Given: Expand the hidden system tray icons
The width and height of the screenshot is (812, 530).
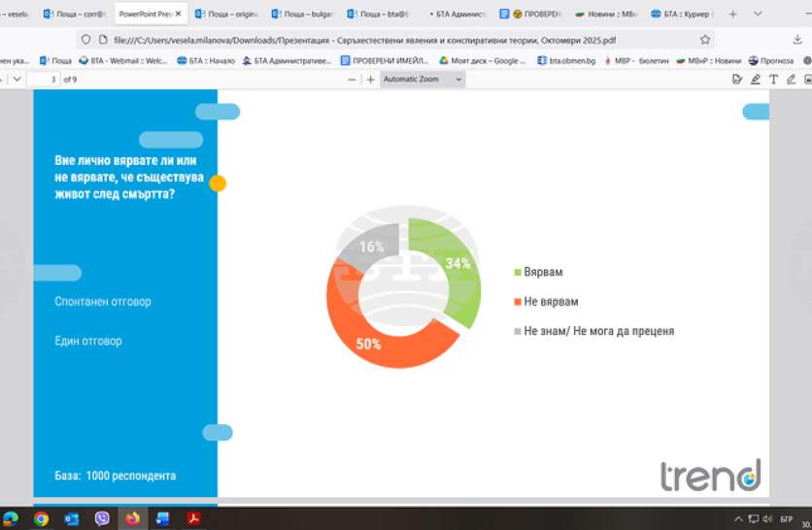Looking at the screenshot, I should tap(739, 518).
